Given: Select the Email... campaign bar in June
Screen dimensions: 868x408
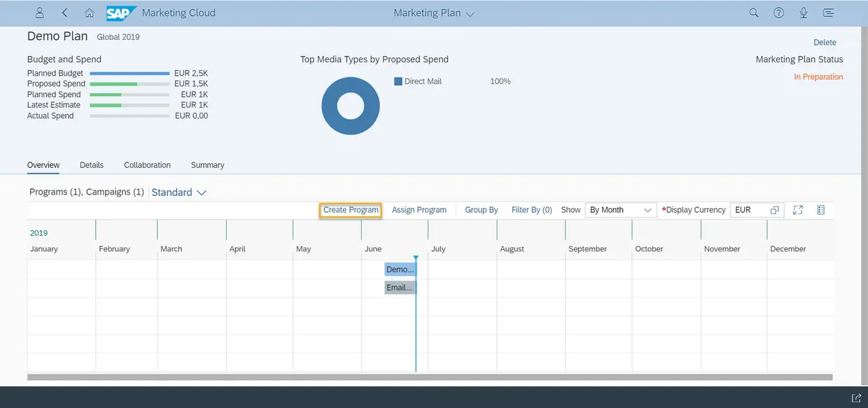Looking at the screenshot, I should coord(400,288).
